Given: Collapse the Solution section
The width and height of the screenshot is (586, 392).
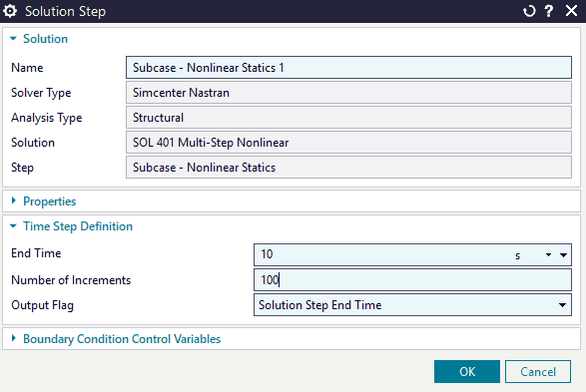Looking at the screenshot, I should coord(13,39).
